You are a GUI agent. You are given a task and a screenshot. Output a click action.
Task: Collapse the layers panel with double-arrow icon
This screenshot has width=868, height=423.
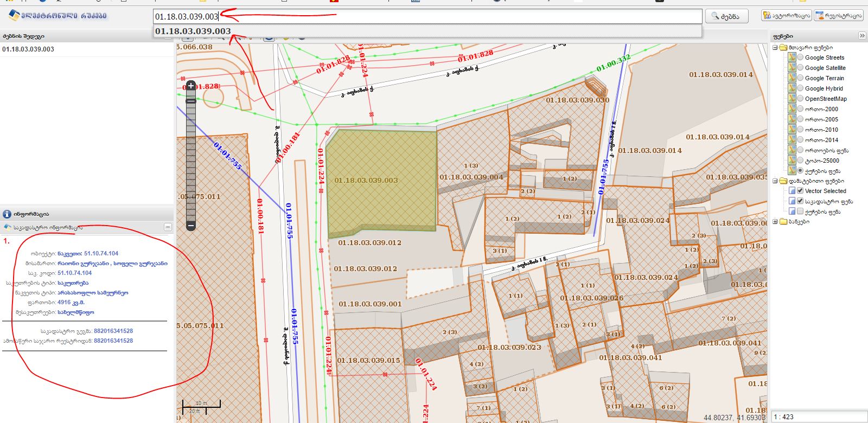point(862,36)
